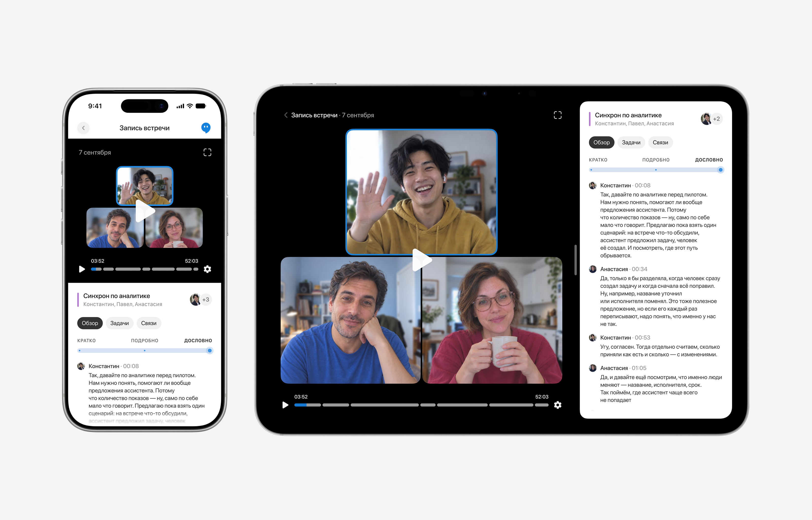Select the Обзор tab on the tablet panel
Image resolution: width=812 pixels, height=520 pixels.
[602, 143]
